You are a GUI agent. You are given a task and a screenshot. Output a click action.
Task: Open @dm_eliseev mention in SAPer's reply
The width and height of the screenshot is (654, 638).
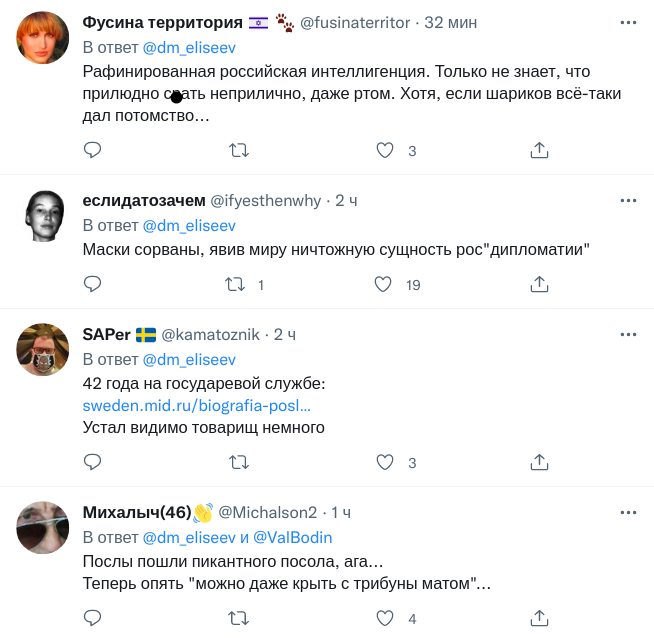(189, 359)
